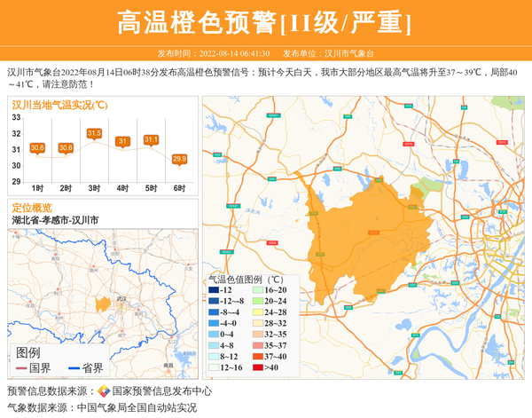The image size is (532, 418).
Task: Click the 中国气象局全国自动站实况 source text
Action: (137, 408)
